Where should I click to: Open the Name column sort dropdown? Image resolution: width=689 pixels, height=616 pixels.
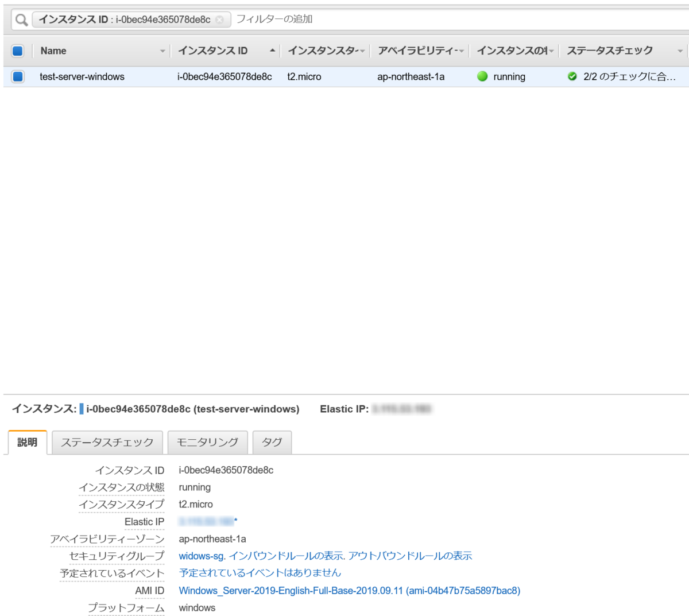point(161,51)
